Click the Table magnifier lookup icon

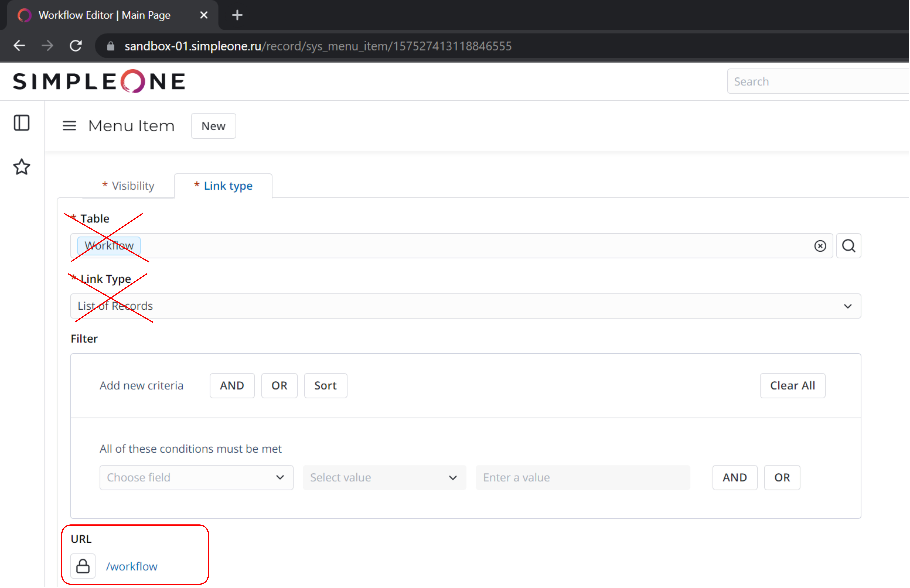[848, 246]
